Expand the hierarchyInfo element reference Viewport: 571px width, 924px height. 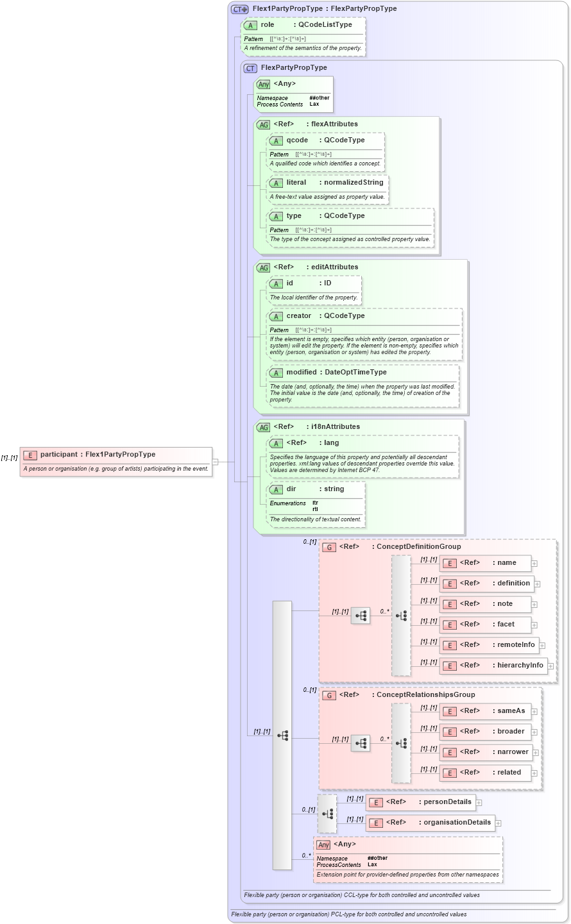pos(550,667)
